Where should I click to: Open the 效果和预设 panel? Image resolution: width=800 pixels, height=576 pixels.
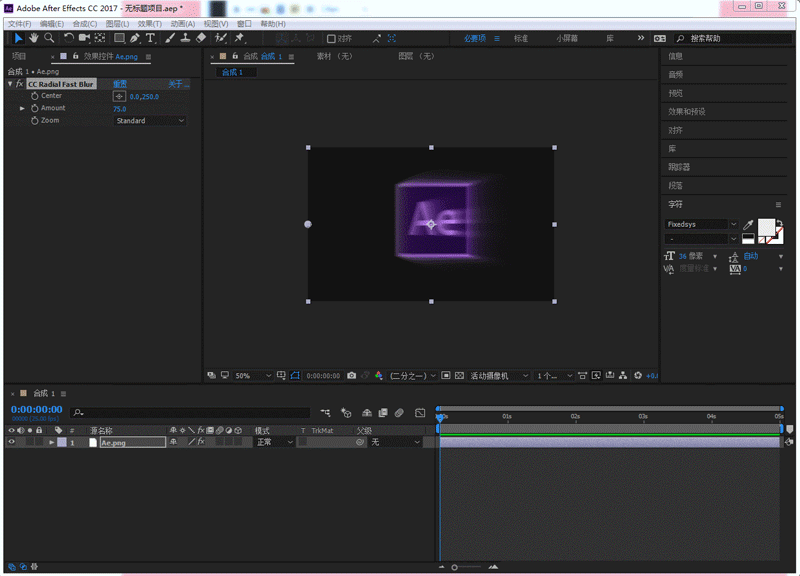pyautogui.click(x=687, y=112)
